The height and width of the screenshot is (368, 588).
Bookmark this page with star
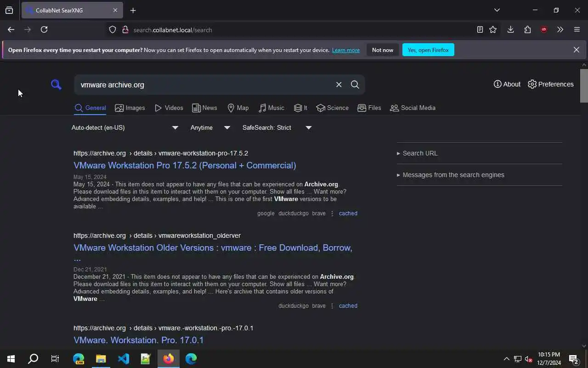point(493,29)
